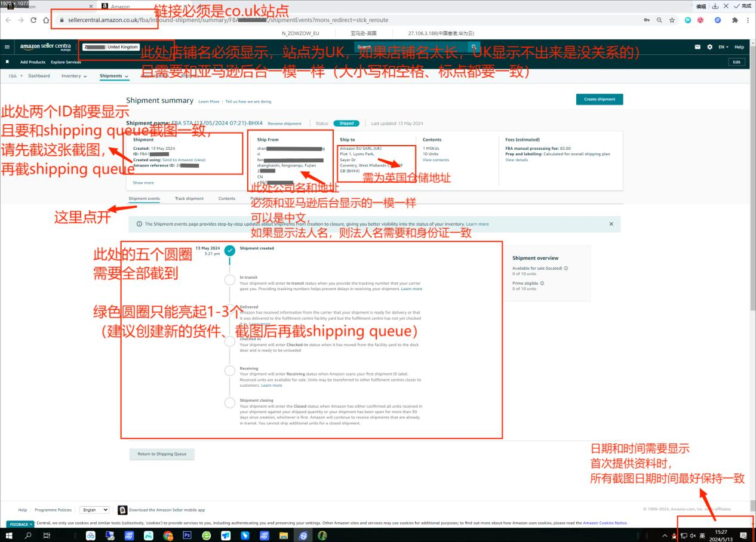This screenshot has height=542, width=756.
Task: Open File Explorer folder icon on taskbar
Action: (x=284, y=535)
